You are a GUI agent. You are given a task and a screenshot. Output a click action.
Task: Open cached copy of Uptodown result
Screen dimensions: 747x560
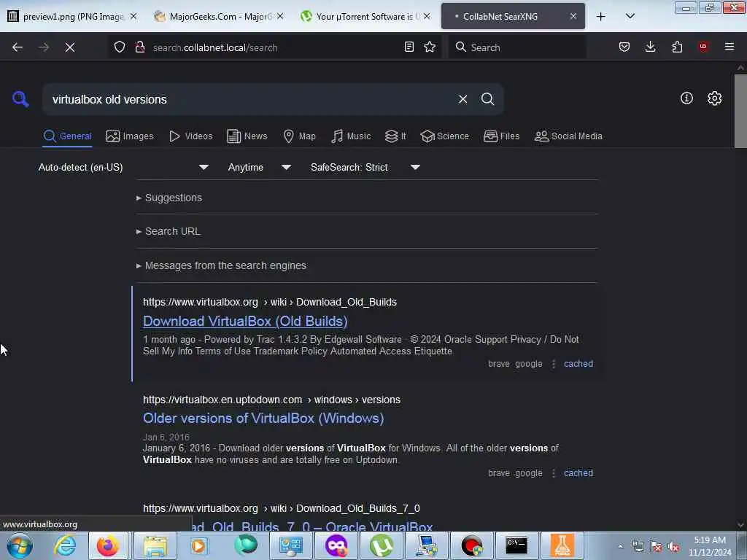[578, 473]
